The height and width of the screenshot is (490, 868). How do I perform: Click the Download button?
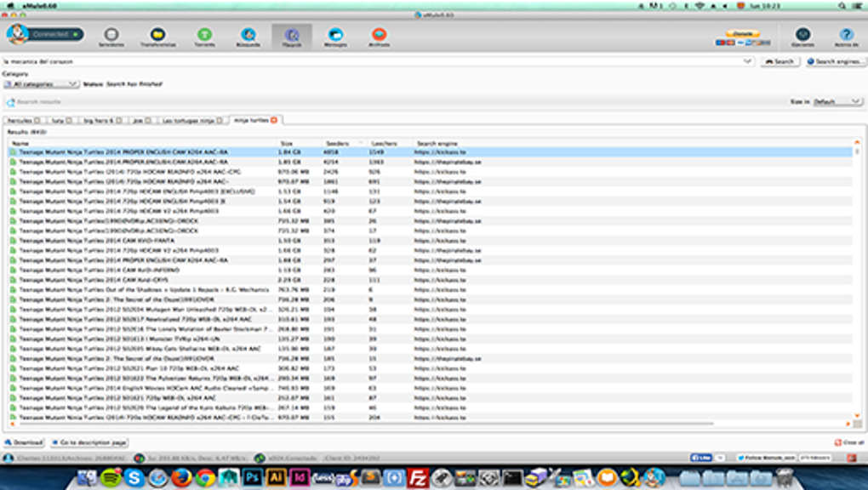click(24, 442)
